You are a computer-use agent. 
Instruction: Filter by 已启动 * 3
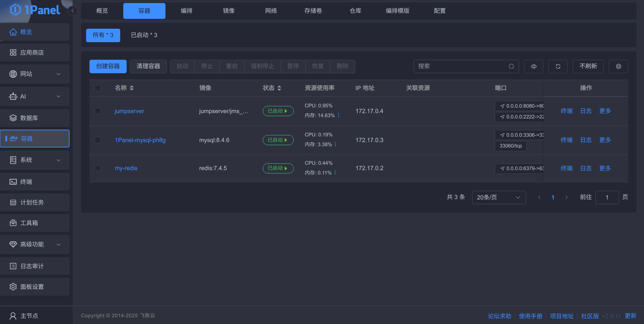(x=144, y=35)
